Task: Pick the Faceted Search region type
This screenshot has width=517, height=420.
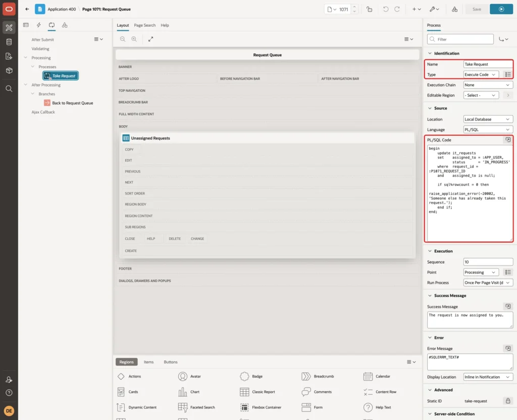Action: point(196,407)
